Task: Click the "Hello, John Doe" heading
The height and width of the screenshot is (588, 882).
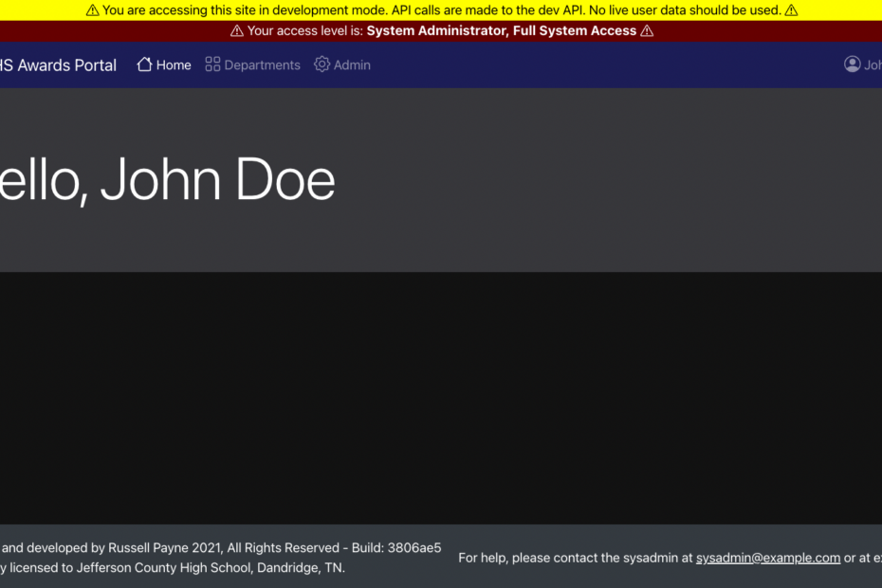Action: coord(167,180)
